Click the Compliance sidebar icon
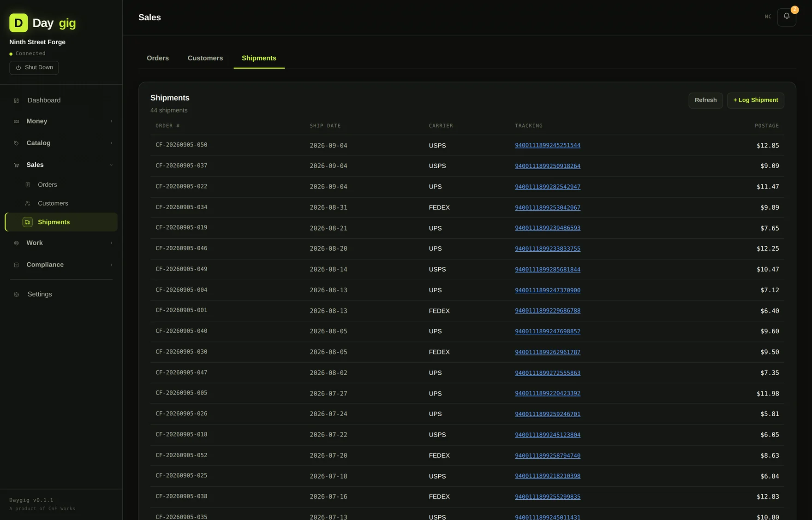The width and height of the screenshot is (812, 520). coord(17,265)
